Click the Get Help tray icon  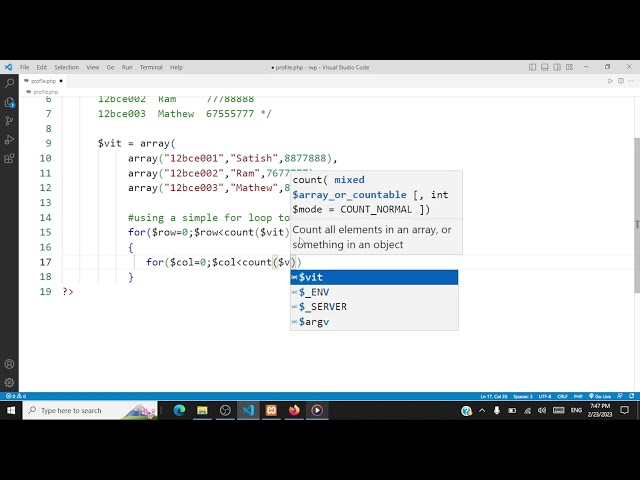[x=466, y=411]
